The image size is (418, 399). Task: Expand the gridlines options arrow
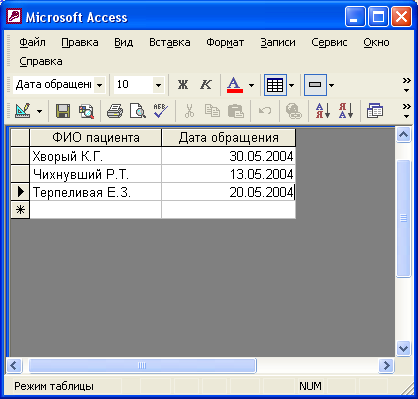[x=292, y=85]
